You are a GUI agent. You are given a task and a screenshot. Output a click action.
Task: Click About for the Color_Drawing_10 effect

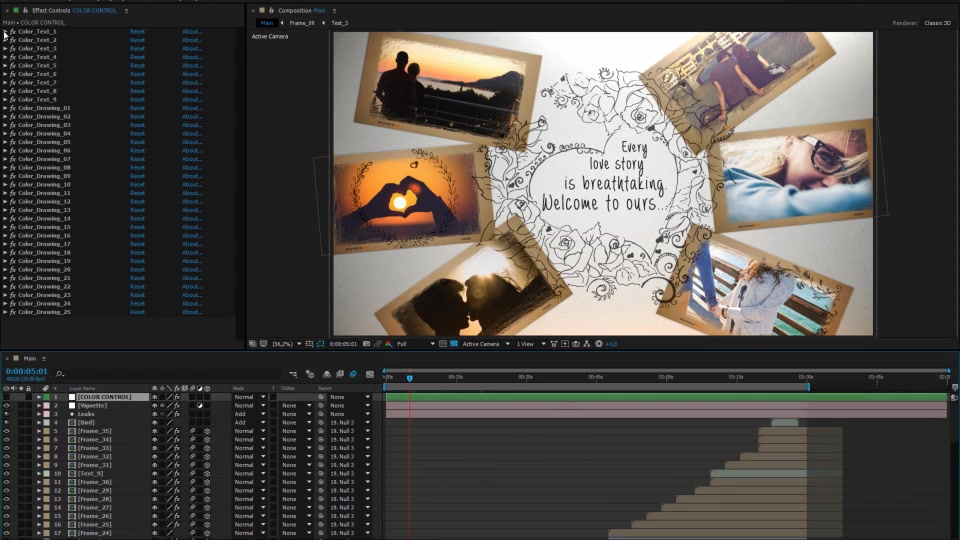click(x=192, y=184)
